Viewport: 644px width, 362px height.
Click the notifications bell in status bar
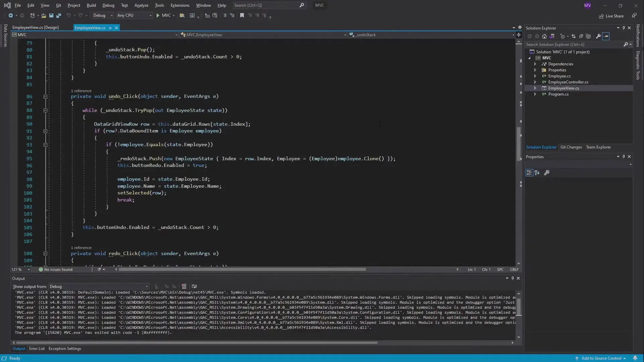click(635, 358)
